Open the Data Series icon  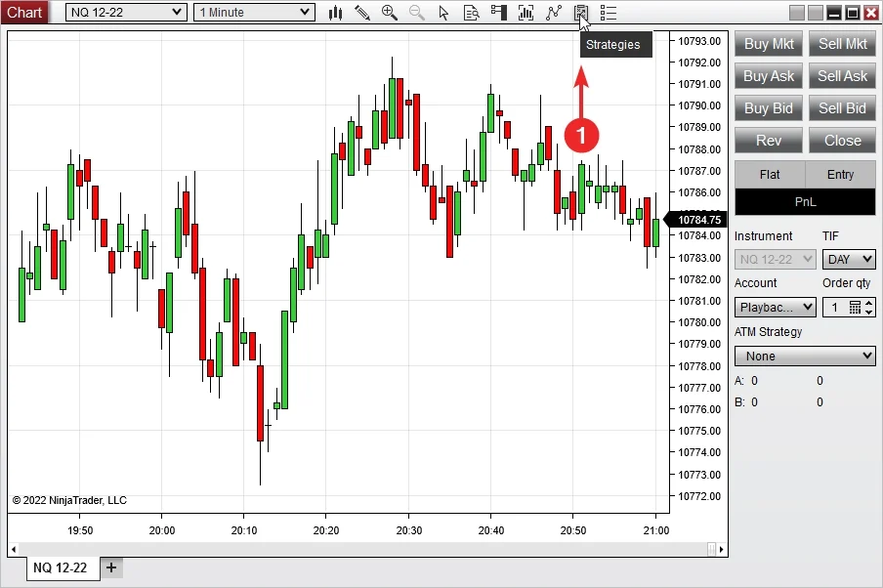click(526, 13)
